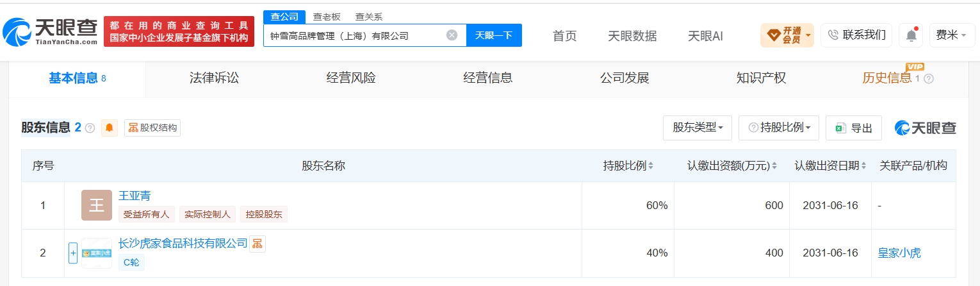The image size is (980, 286).
Task: Open the 基本信息 tab
Action: click(x=78, y=78)
